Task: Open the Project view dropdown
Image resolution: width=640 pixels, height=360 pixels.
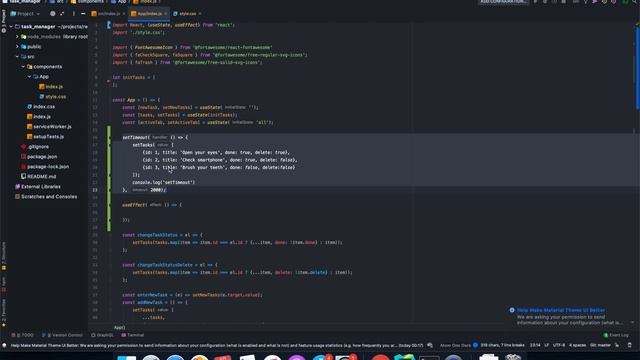Action: click(x=25, y=13)
